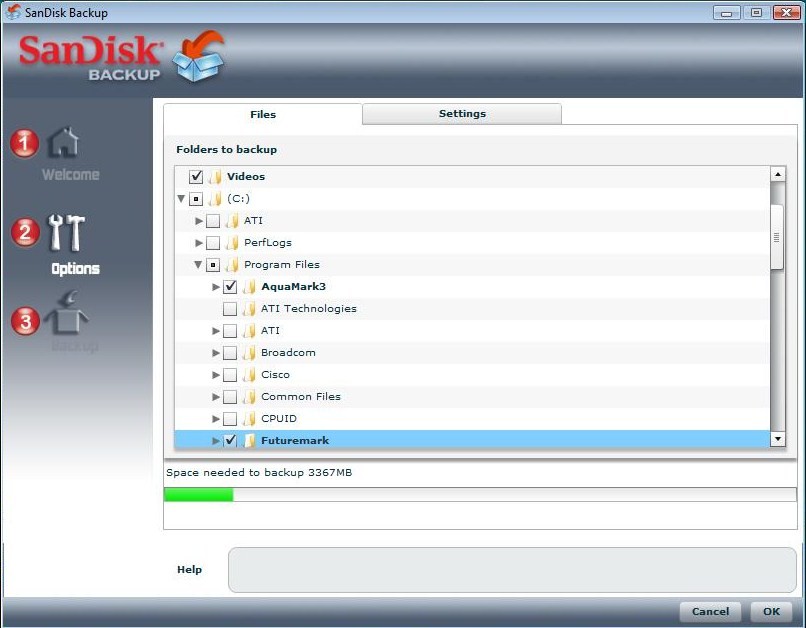Click the CPUID folder icon

click(x=249, y=419)
